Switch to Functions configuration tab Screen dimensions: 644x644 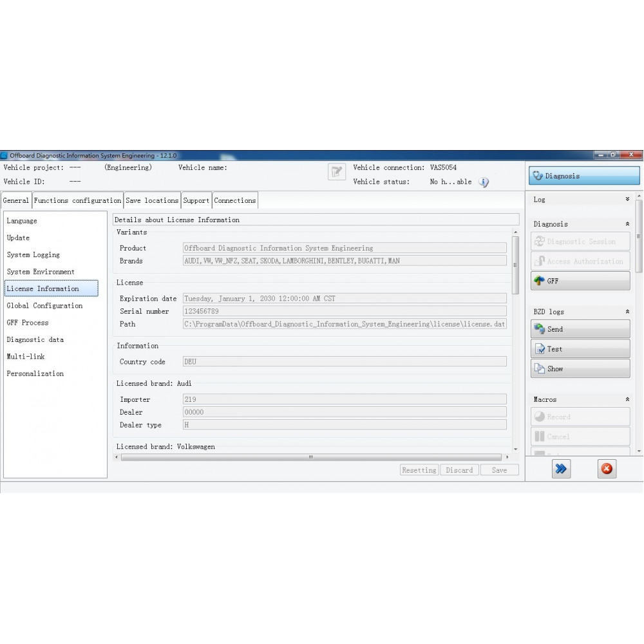[x=77, y=200]
